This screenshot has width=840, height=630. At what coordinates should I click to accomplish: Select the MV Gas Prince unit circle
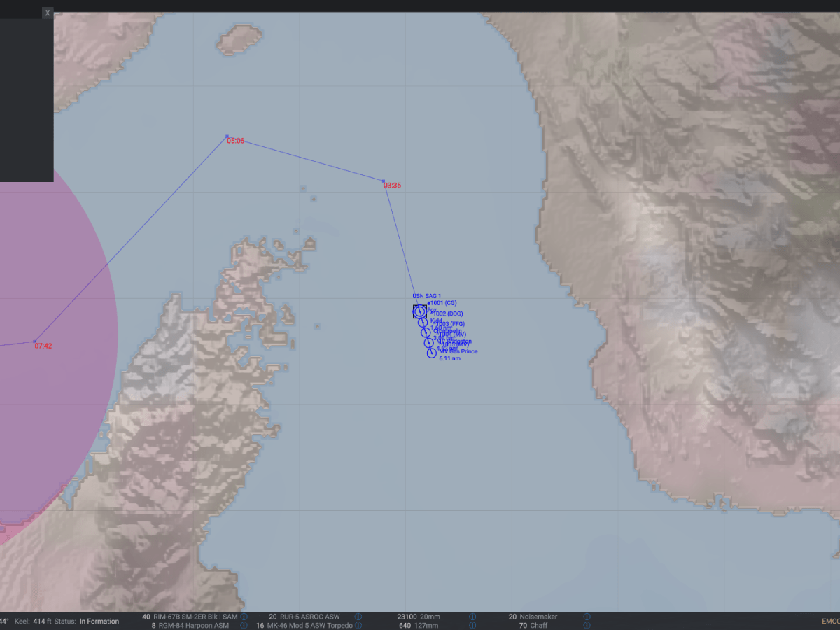pos(432,353)
